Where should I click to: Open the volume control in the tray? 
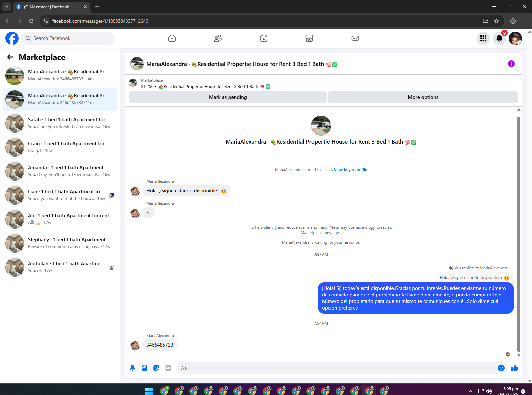pyautogui.click(x=489, y=391)
